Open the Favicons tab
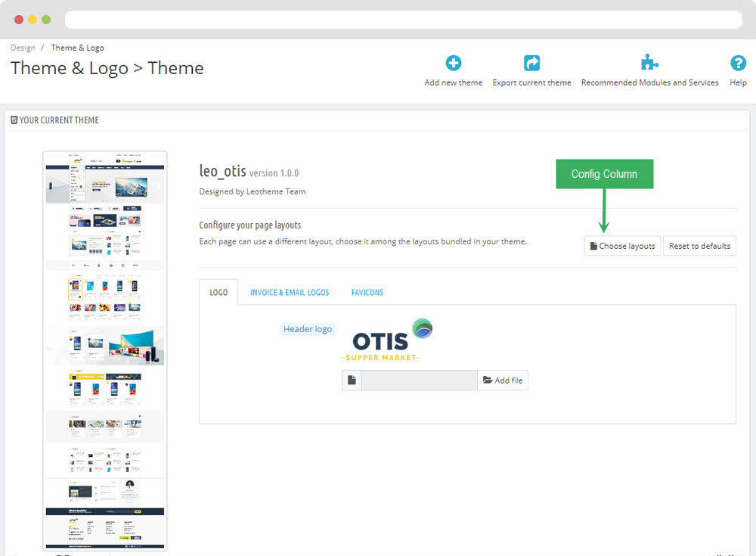Viewport: 756px width, 556px height. coord(367,292)
